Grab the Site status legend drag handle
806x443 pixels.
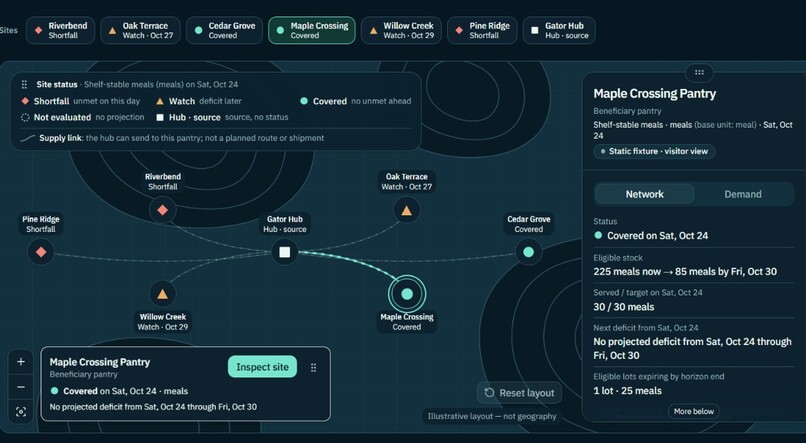24,85
